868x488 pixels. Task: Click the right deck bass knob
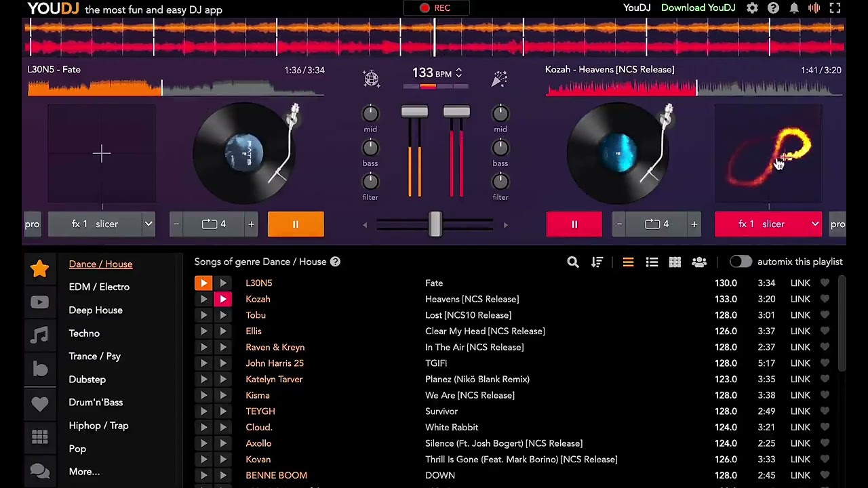tap(500, 148)
